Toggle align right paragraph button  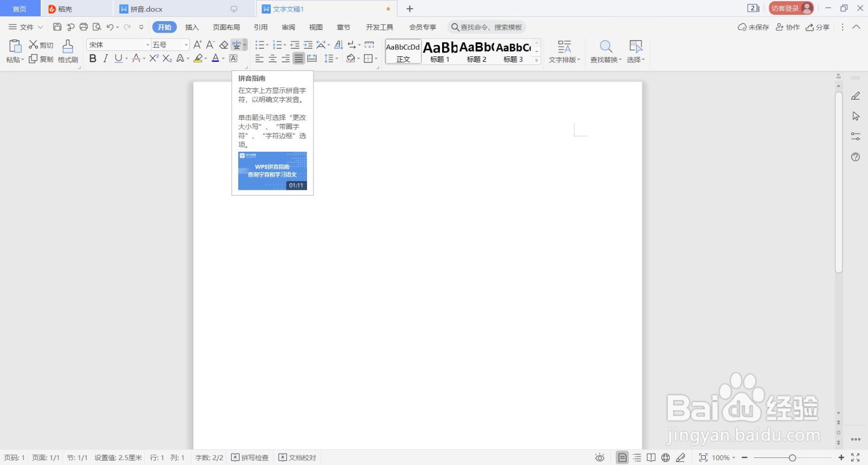pos(286,58)
